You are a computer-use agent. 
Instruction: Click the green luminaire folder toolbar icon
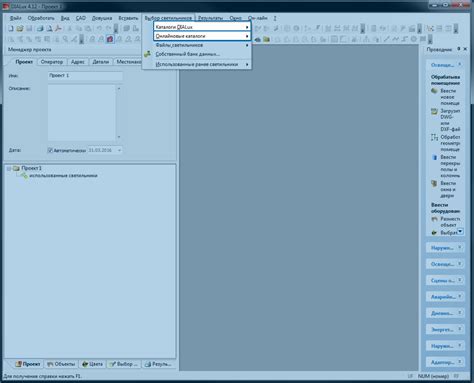pos(266,39)
